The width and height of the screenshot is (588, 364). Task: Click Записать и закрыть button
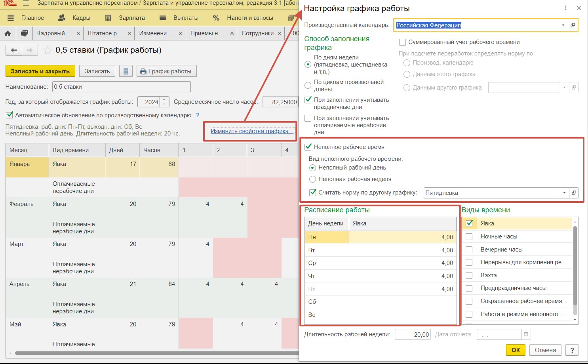(x=40, y=71)
